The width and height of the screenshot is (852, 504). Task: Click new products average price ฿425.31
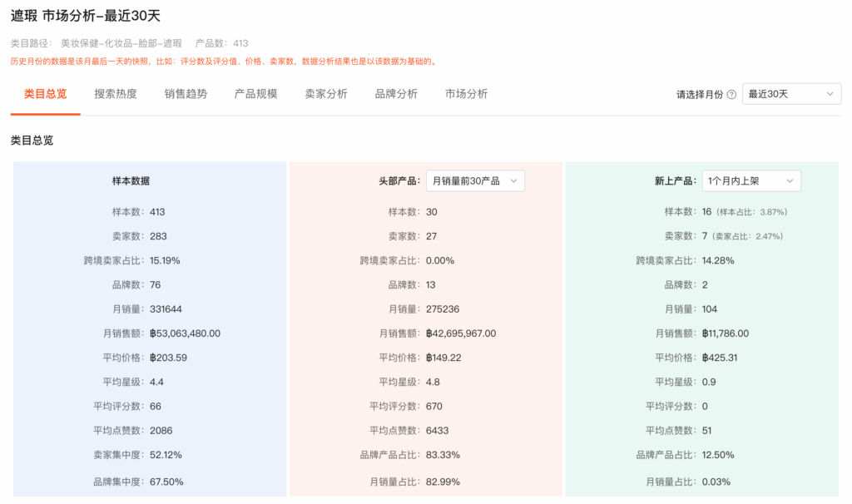(x=720, y=358)
